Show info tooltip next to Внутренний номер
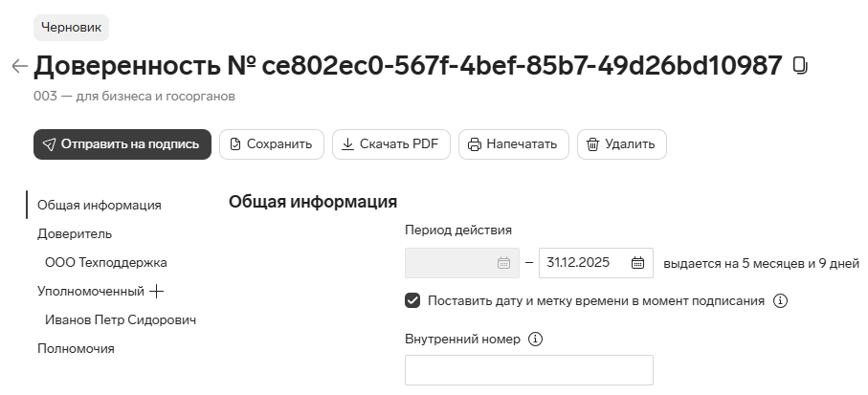Viewport: 868px width, 395px height. (535, 340)
